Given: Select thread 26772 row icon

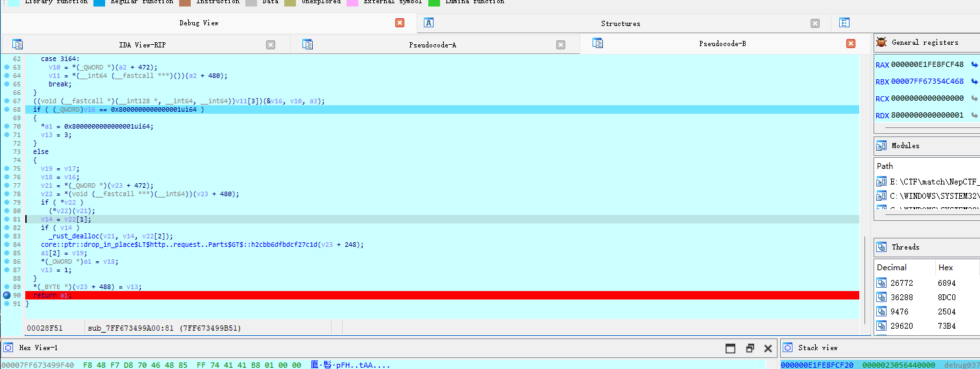Looking at the screenshot, I should point(881,283).
